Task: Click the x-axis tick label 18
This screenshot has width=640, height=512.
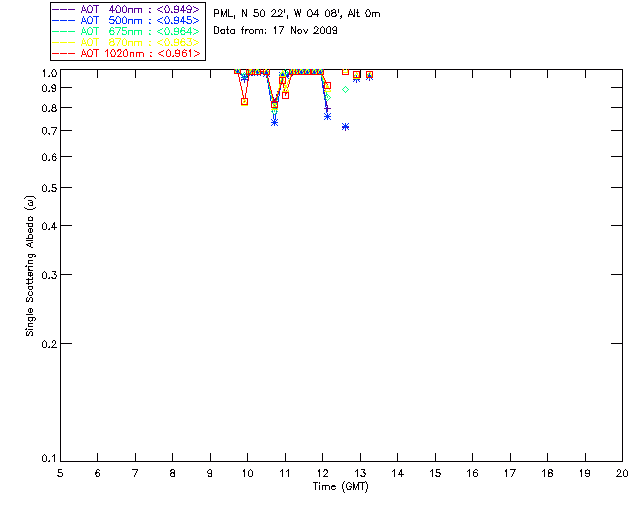Action: [x=547, y=473]
